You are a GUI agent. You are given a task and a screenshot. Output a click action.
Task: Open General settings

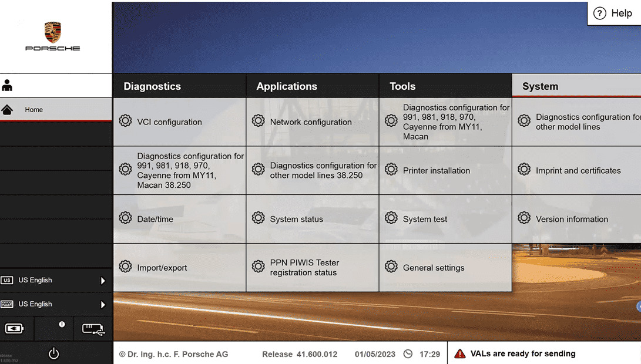click(445, 268)
